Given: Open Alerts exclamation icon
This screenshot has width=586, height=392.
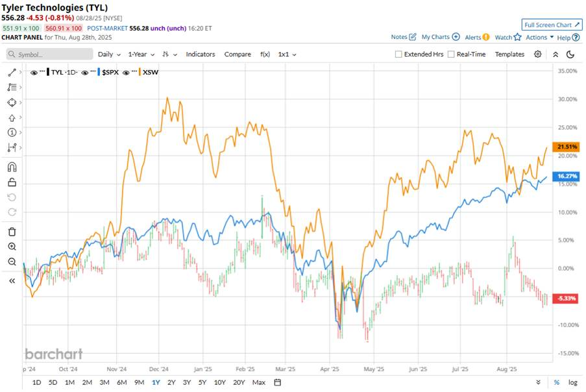Looking at the screenshot, I should tap(486, 37).
